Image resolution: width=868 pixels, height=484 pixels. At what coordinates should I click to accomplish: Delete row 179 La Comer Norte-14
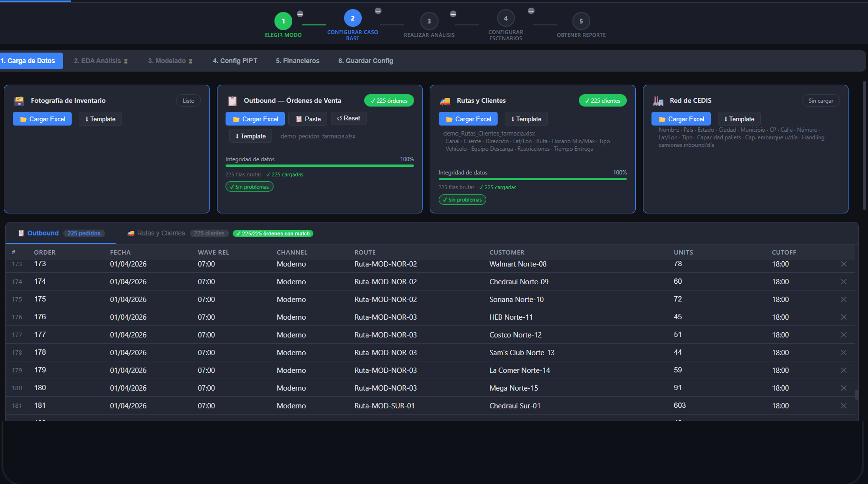click(843, 370)
